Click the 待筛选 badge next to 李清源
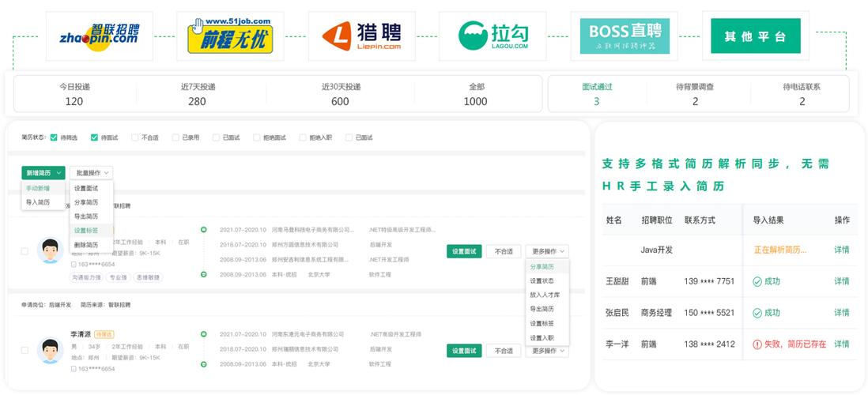The height and width of the screenshot is (395, 868). point(104,335)
